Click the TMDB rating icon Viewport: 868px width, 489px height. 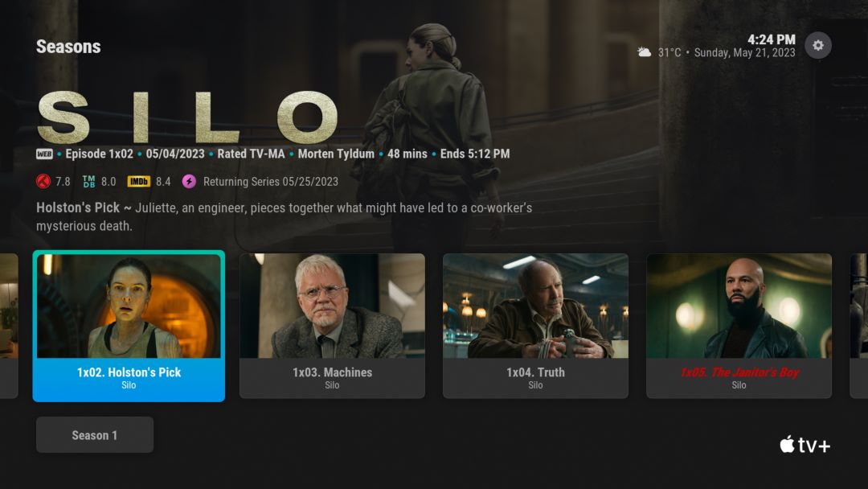coord(88,181)
